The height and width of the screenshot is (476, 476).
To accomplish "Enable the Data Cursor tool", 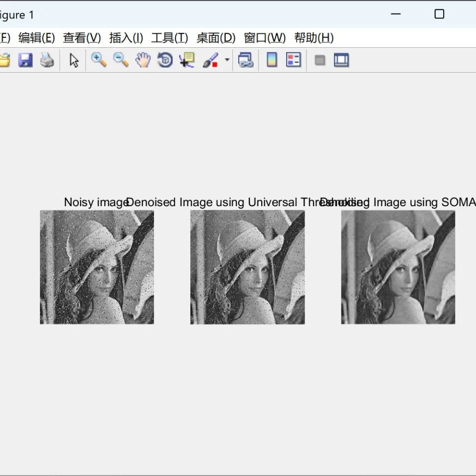I will pyautogui.click(x=187, y=60).
